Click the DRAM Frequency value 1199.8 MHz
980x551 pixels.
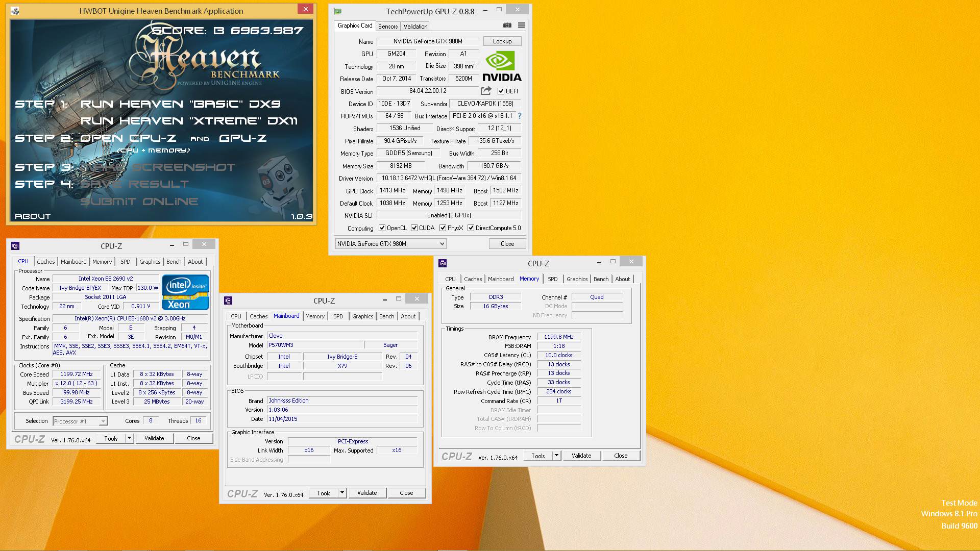[559, 337]
